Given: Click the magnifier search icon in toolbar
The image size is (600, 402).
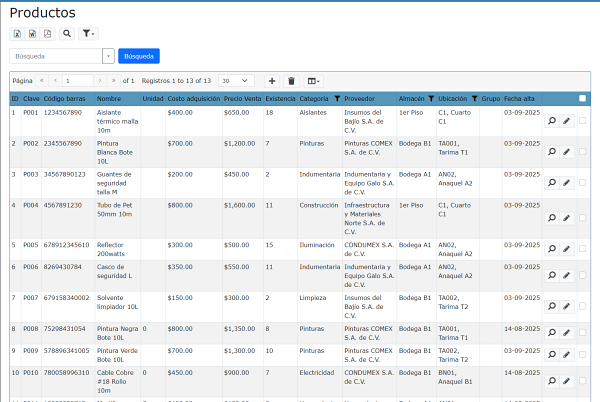Looking at the screenshot, I should tap(67, 33).
